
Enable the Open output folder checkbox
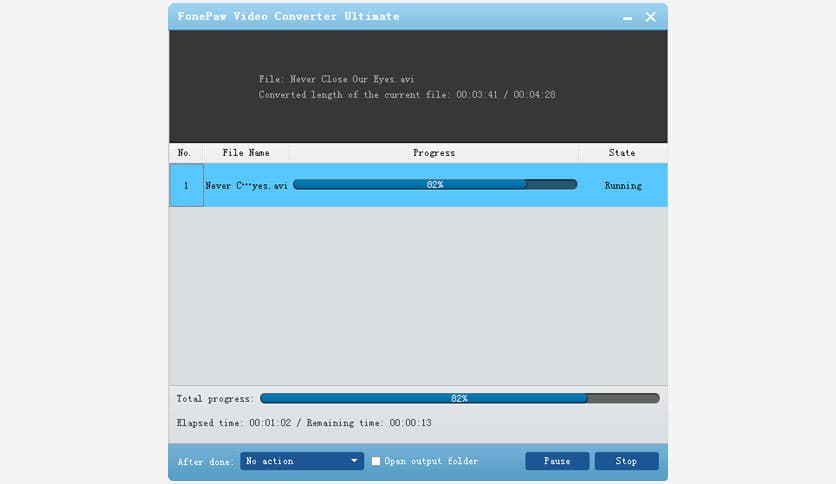tap(376, 461)
